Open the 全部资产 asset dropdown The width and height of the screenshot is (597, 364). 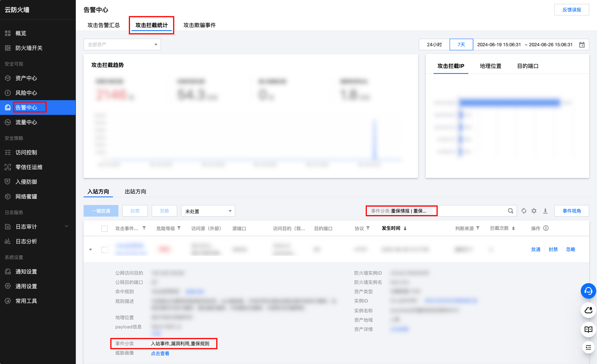(122, 44)
